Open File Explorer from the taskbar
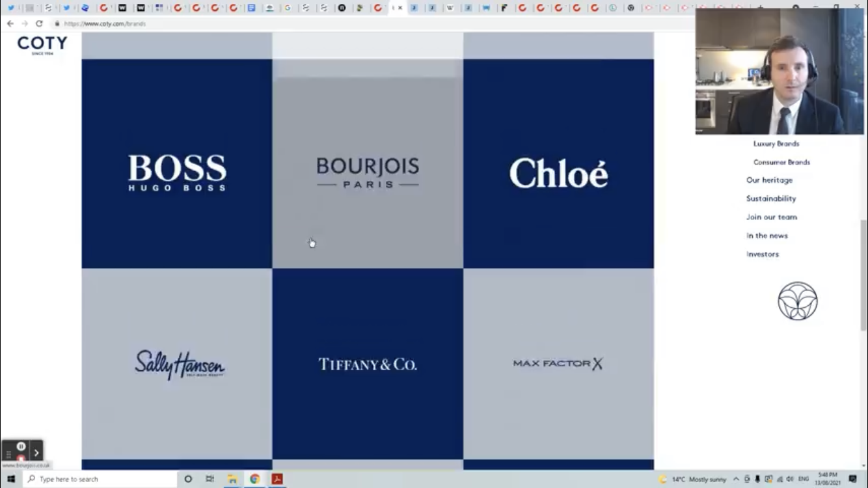The image size is (868, 488). [232, 479]
